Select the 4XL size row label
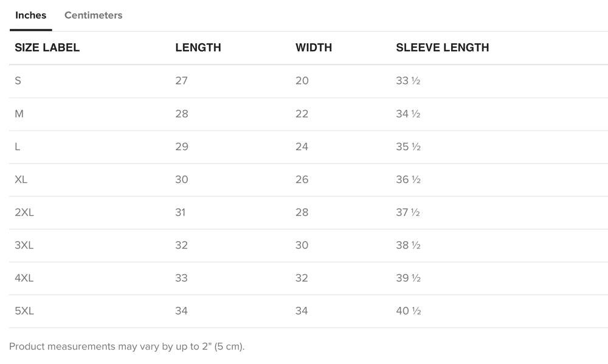Image resolution: width=608 pixels, height=364 pixels. point(24,278)
